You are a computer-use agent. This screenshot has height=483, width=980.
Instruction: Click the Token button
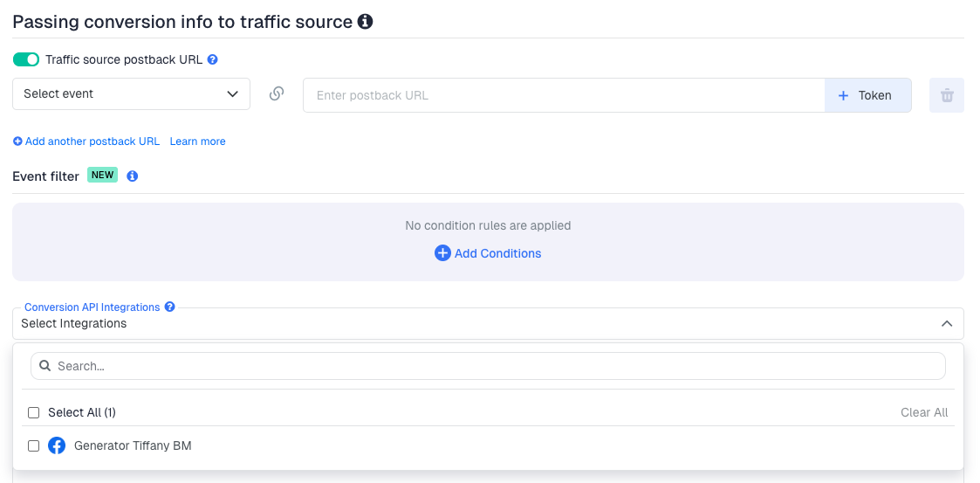[867, 95]
